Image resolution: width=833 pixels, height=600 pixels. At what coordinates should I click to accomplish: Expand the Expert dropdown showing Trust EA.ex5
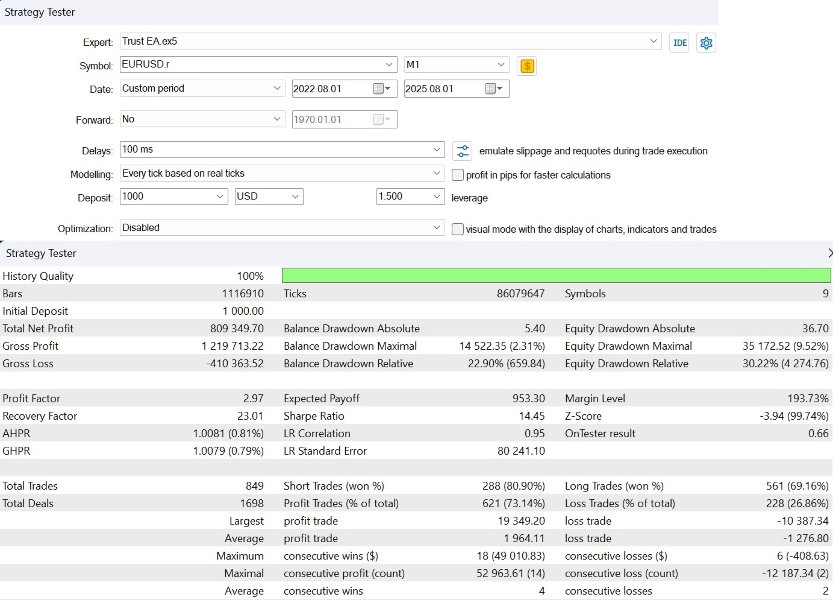click(653, 41)
